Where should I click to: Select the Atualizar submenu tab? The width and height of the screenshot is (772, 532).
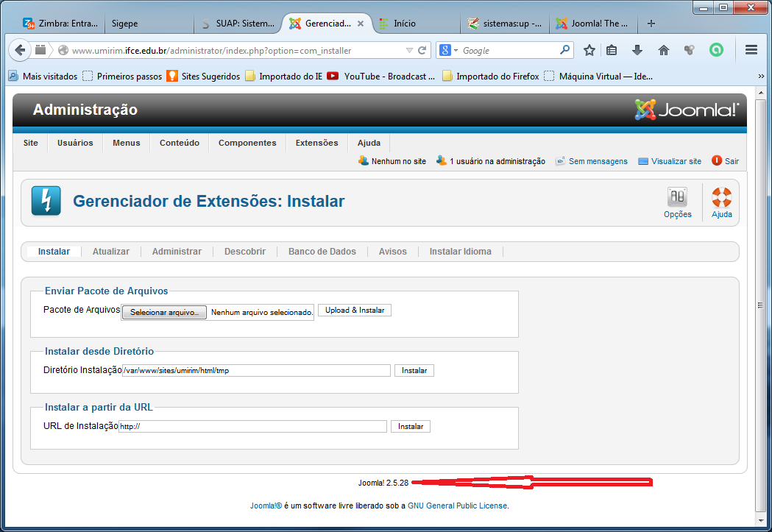[x=111, y=252]
